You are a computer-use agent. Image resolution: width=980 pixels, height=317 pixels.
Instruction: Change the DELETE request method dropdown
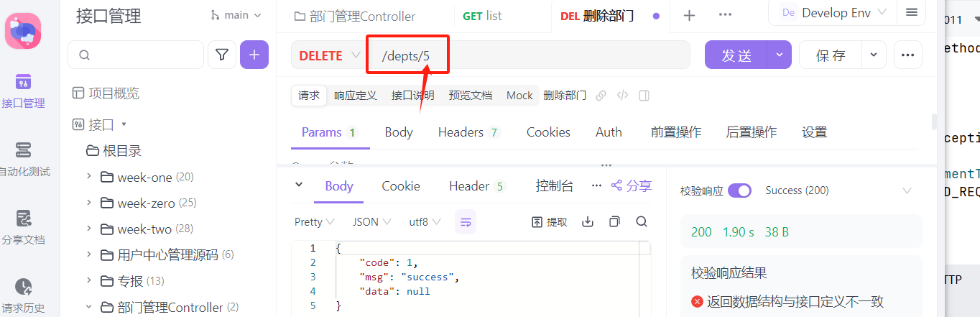329,55
